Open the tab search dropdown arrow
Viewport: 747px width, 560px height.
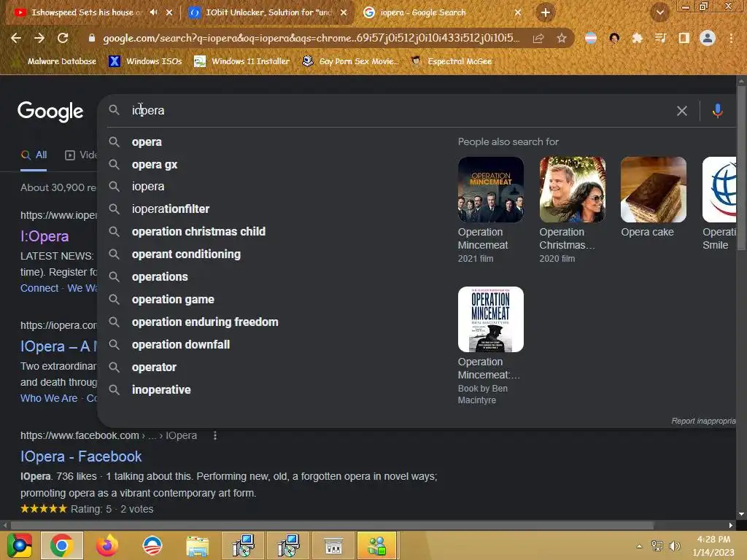pyautogui.click(x=659, y=13)
